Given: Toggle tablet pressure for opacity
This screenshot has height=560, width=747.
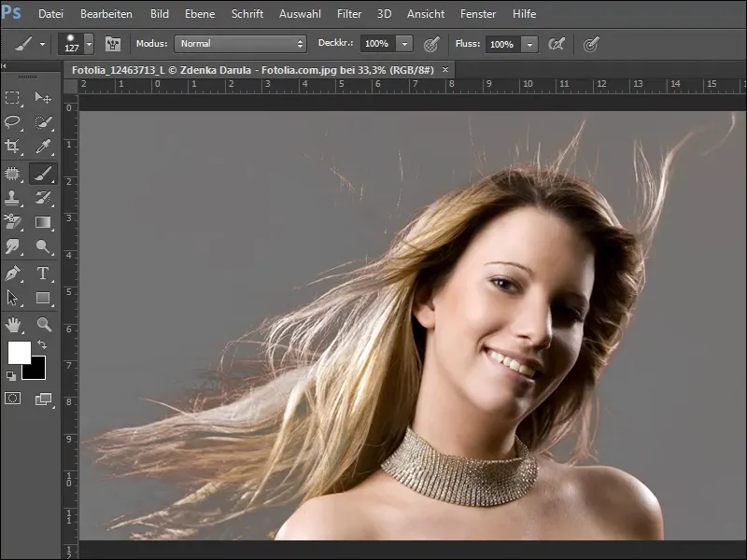Looking at the screenshot, I should (431, 44).
